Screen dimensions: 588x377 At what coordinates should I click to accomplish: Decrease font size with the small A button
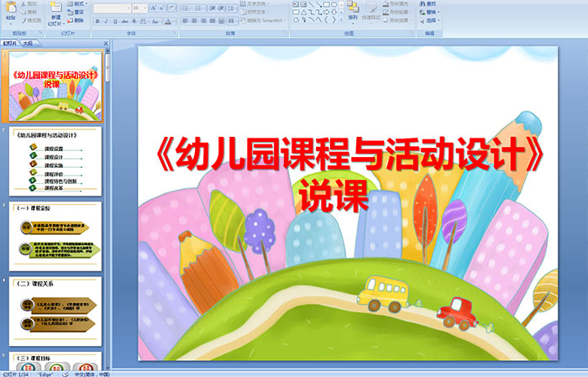point(162,8)
